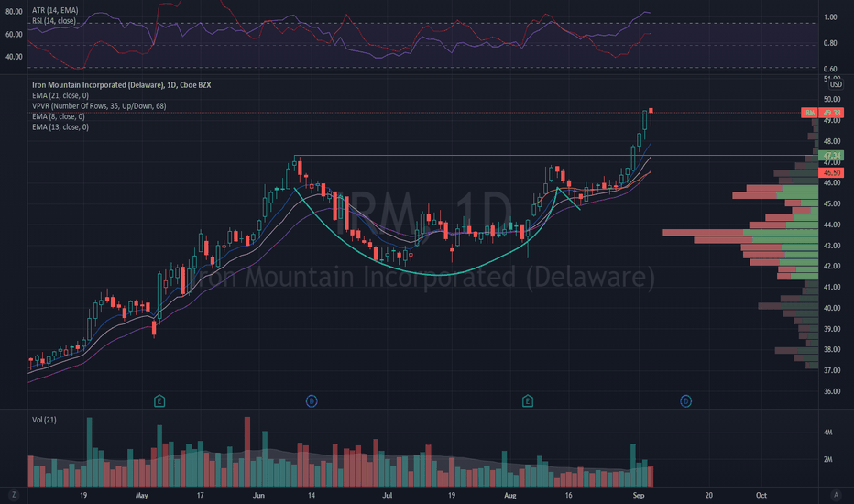This screenshot has height=504, width=854.
Task: Click the 48.00 price axis value
Action: [x=832, y=141]
